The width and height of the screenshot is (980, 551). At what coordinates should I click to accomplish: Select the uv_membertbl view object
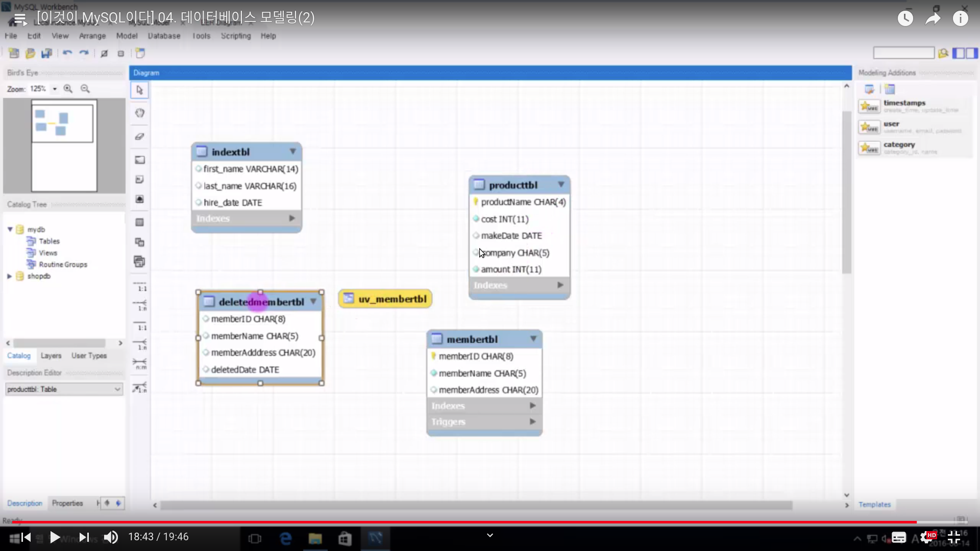(385, 298)
